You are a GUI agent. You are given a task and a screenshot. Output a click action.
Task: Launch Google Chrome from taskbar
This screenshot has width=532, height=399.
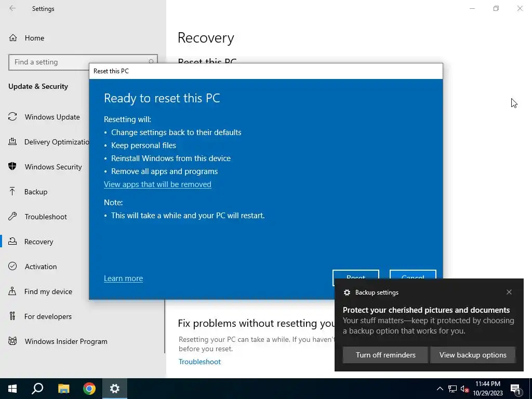pos(89,389)
